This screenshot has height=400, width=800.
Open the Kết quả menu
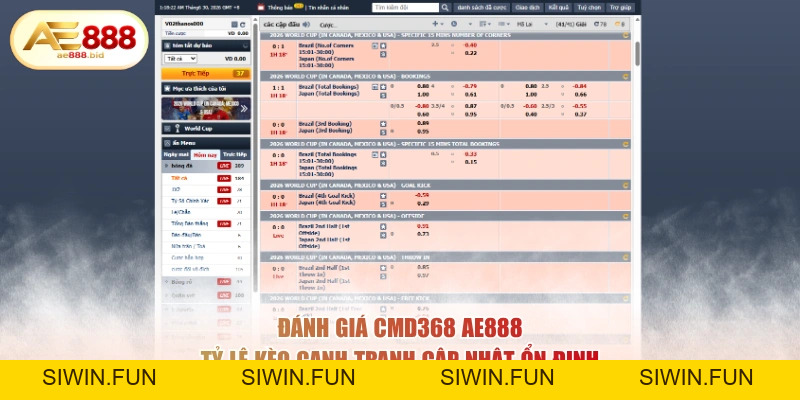coord(558,8)
